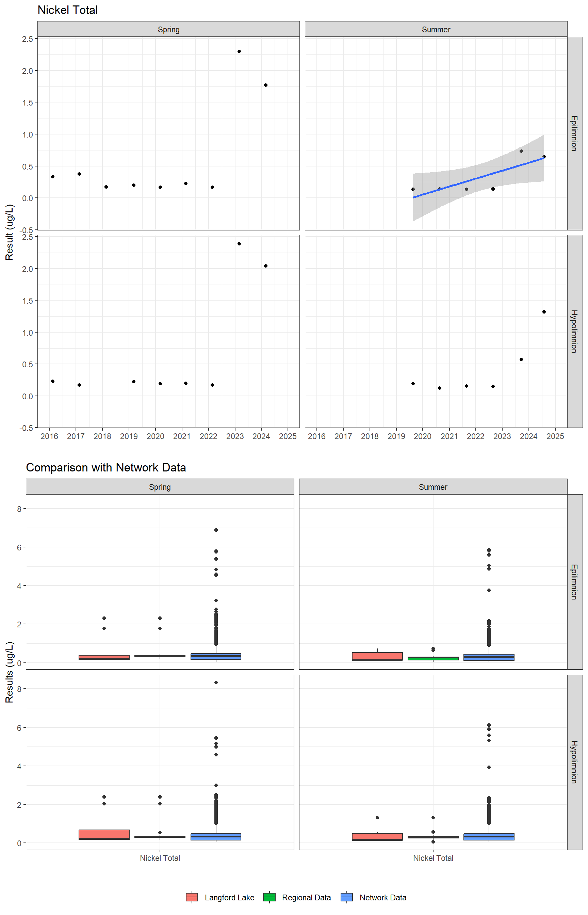
Task: Click the red Langford Lake box in Summer Hypolimnion
Action: (x=377, y=837)
